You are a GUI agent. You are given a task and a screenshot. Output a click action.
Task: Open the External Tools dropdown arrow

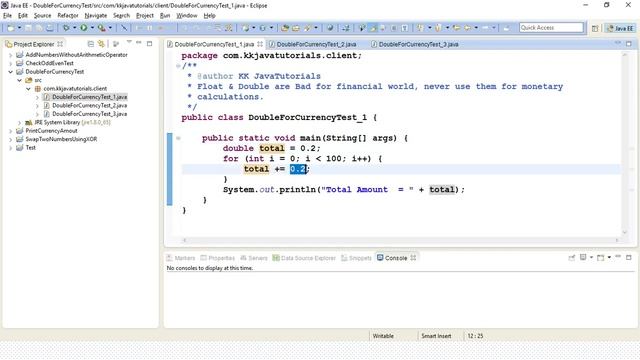[110, 28]
